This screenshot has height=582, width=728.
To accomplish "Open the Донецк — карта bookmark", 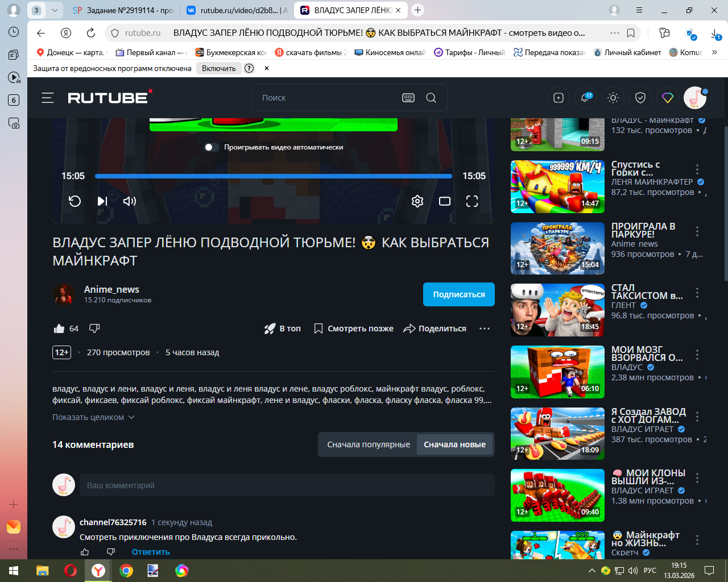I will pos(71,52).
